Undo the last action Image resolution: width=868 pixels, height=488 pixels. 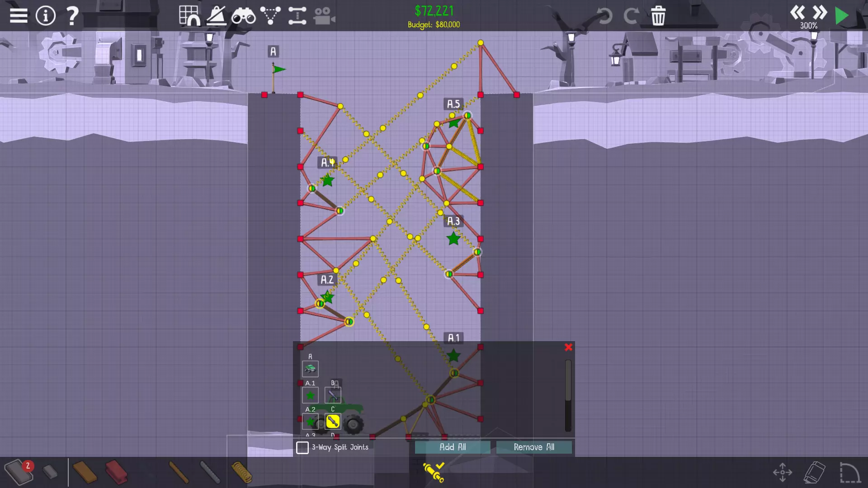(604, 16)
